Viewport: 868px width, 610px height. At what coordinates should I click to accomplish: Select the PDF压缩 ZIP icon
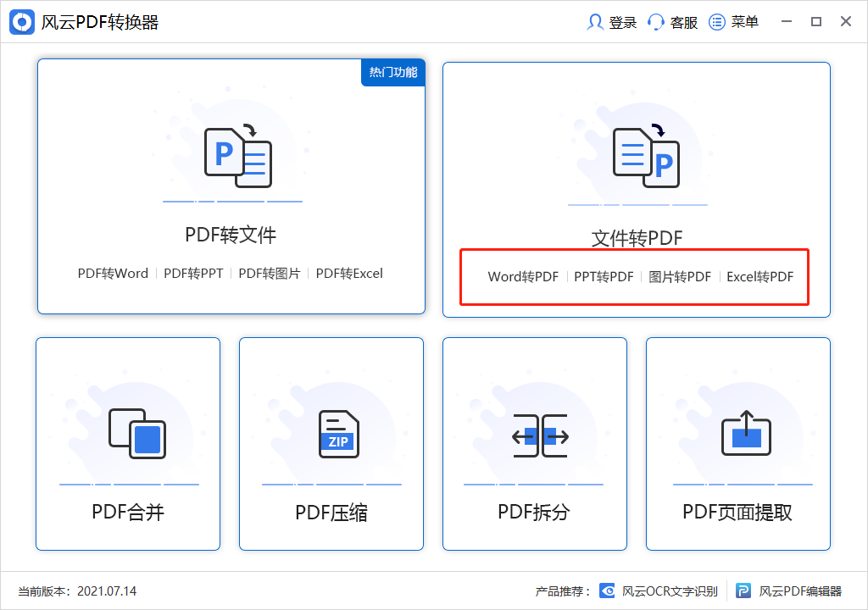339,434
